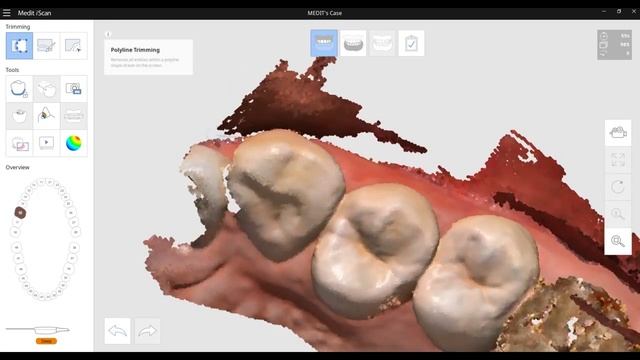Screen dimensions: 640x360
Task: Click the greyed-out tooth points tool
Action: click(46, 89)
